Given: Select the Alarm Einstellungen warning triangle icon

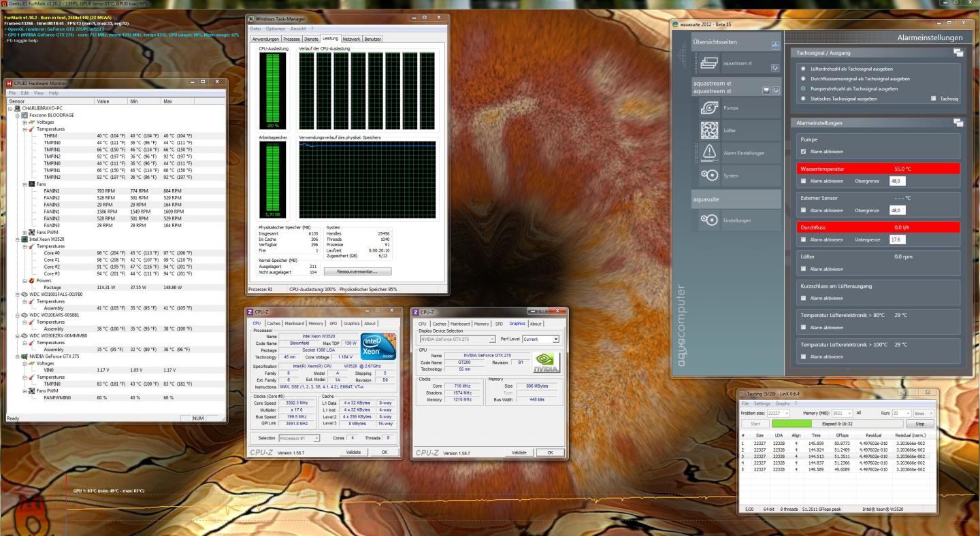Looking at the screenshot, I should [709, 152].
